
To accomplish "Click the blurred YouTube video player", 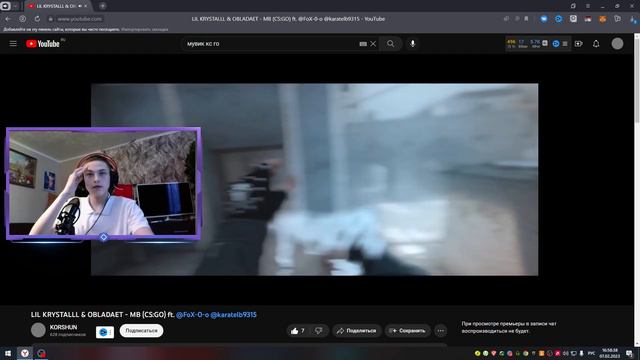I will (x=314, y=180).
